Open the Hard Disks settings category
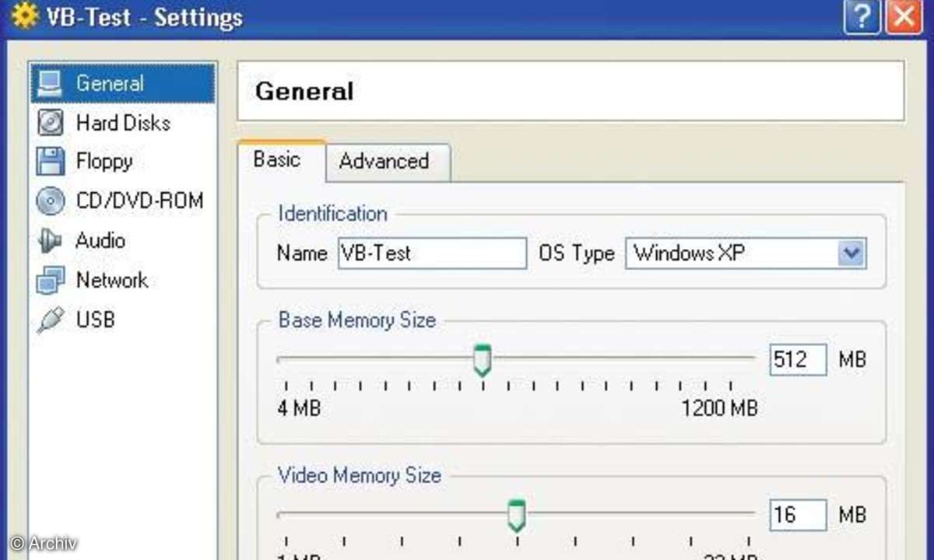 pos(123,123)
